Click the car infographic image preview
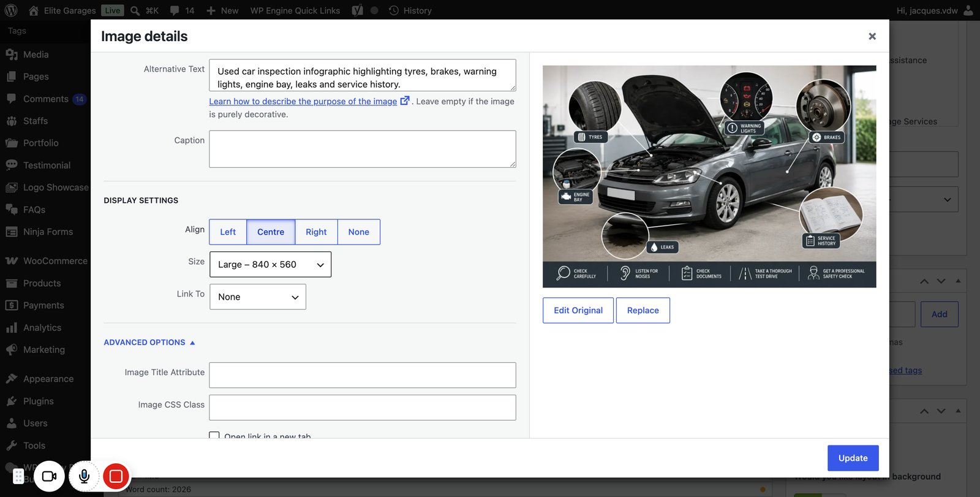The height and width of the screenshot is (497, 980). (709, 176)
